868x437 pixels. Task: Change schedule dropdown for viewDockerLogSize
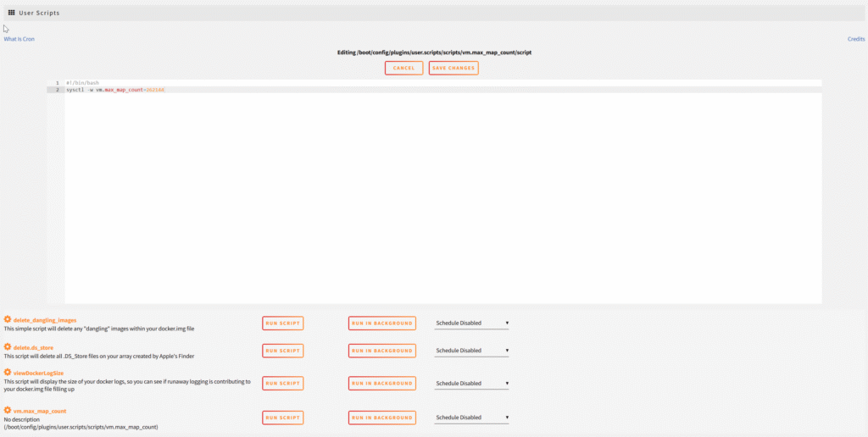471,384
